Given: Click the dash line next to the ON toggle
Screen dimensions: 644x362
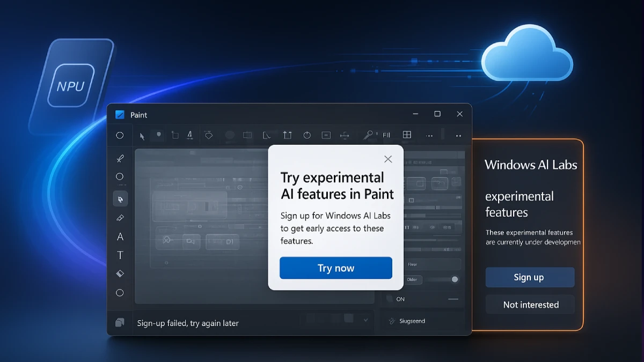Looking at the screenshot, I should pyautogui.click(x=453, y=299).
